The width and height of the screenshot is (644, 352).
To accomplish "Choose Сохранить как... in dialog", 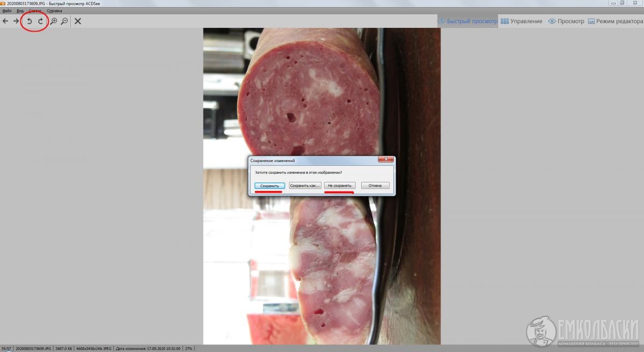I will [305, 186].
